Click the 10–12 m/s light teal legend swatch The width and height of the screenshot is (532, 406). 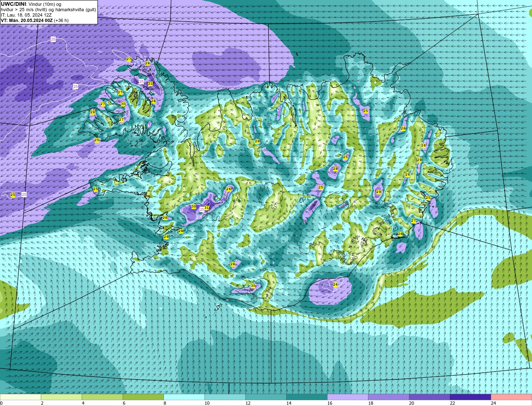pos(225,397)
